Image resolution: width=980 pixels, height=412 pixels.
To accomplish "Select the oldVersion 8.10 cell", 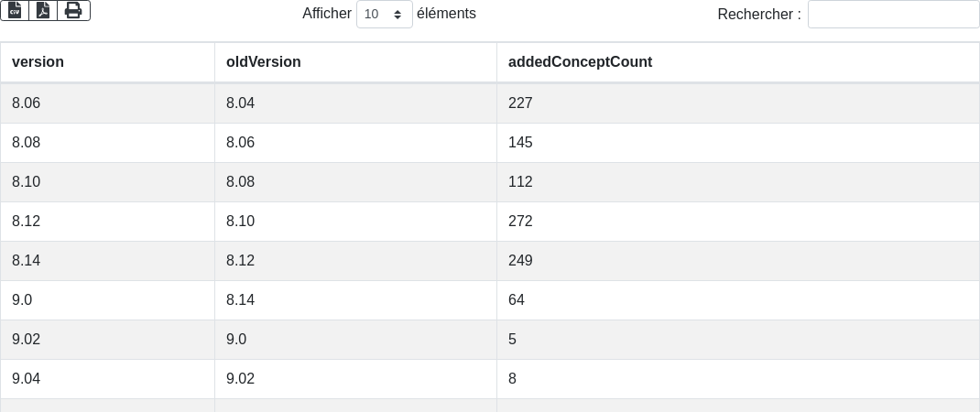I will (241, 222).
